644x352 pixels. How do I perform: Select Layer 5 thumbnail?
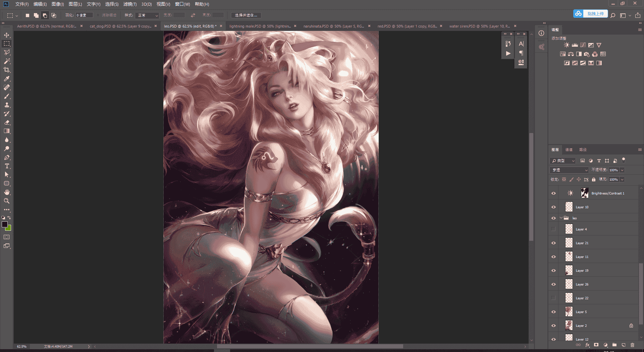(x=569, y=312)
